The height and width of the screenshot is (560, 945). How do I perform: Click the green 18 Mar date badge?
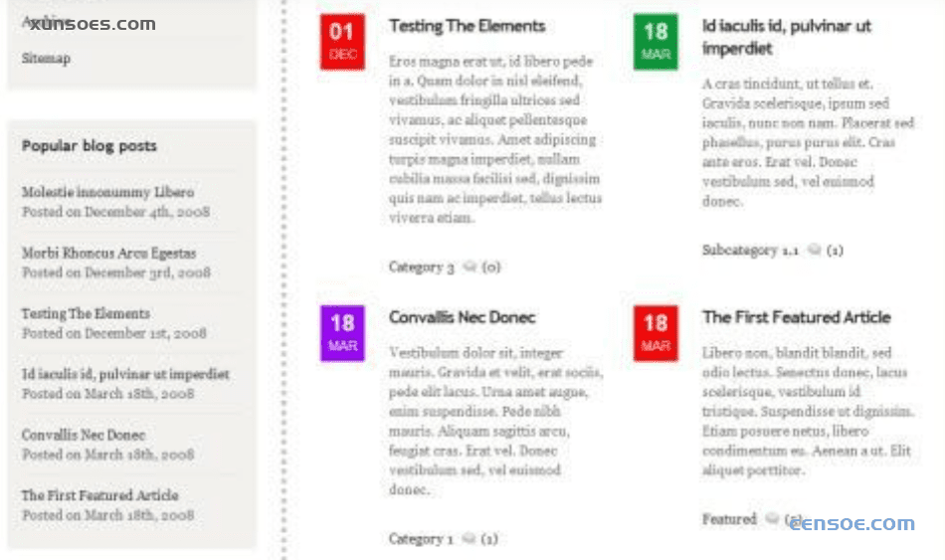click(656, 42)
